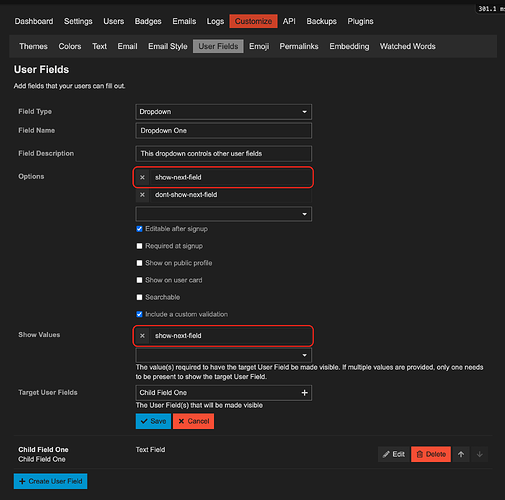Select the Customize admin tab
This screenshot has height=500, width=505.
253,21
